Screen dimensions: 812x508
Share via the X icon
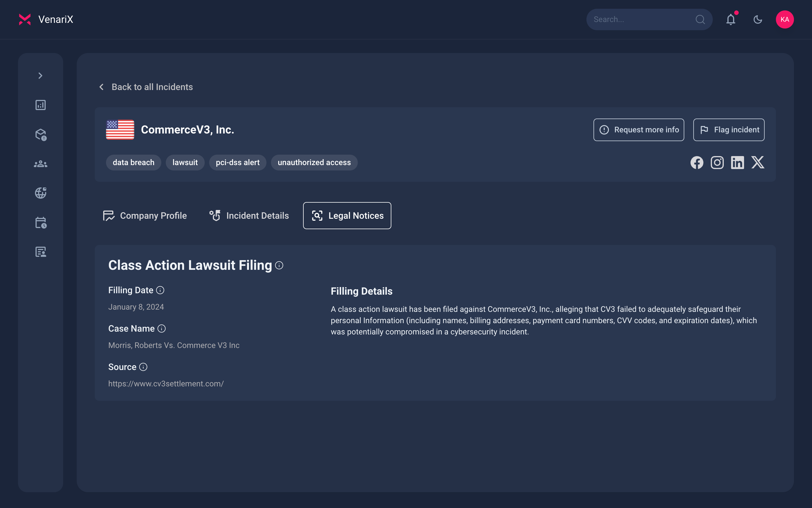click(x=758, y=162)
